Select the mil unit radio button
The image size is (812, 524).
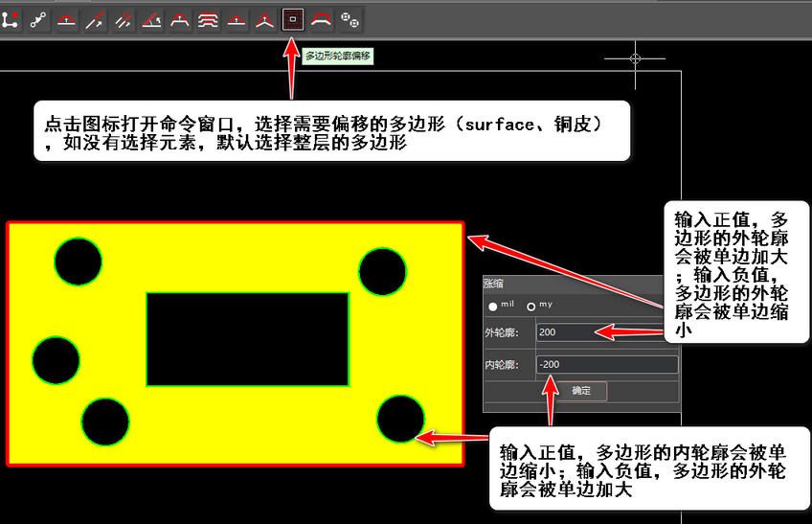pyautogui.click(x=493, y=307)
